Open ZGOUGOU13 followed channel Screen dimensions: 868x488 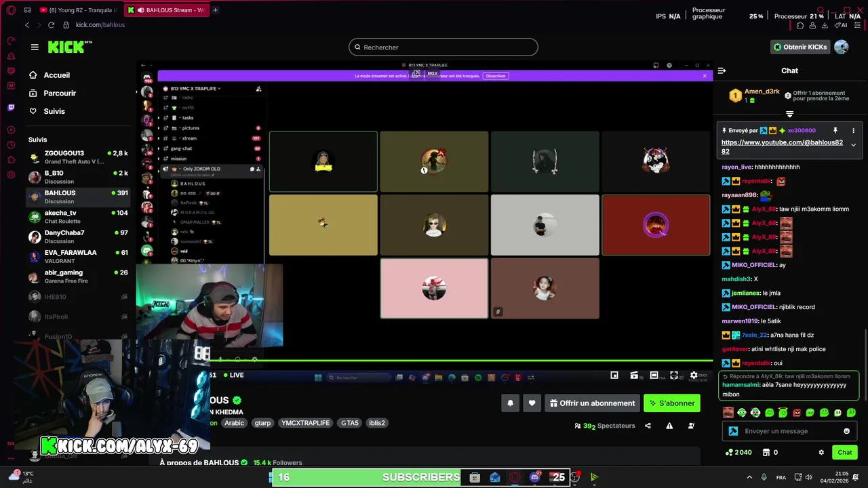pos(78,157)
